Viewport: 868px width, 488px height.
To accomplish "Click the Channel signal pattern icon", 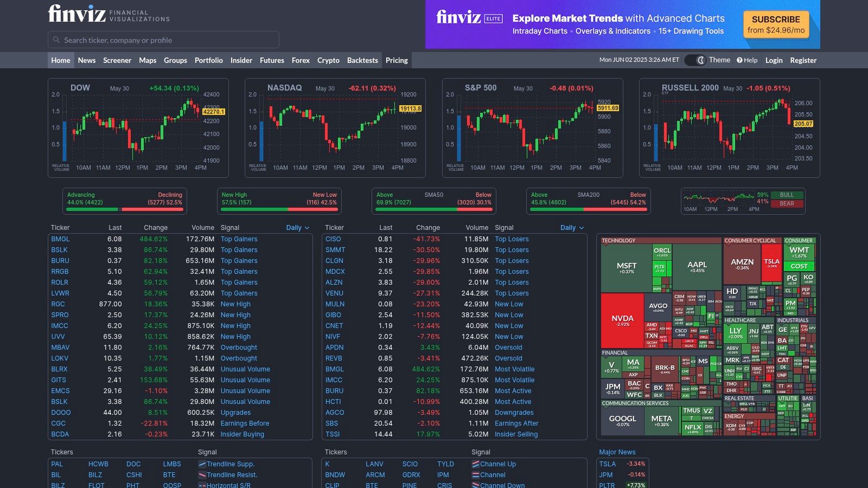I will [476, 475].
